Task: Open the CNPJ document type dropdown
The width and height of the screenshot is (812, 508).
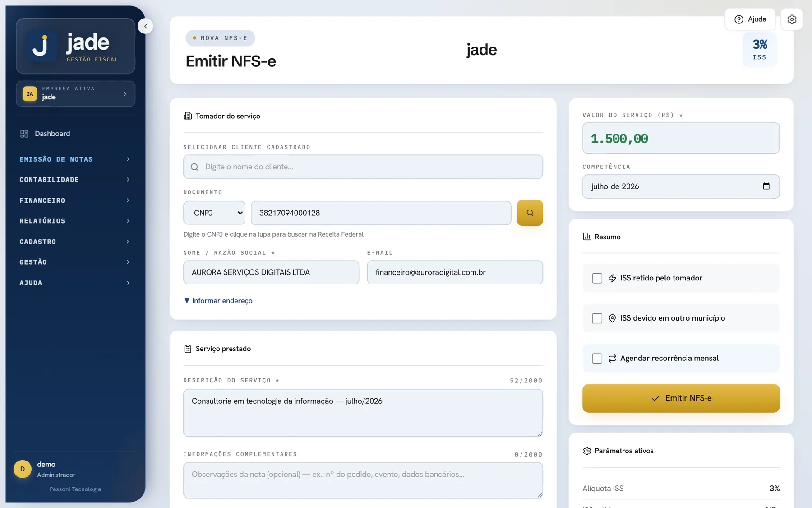Action: (x=214, y=213)
